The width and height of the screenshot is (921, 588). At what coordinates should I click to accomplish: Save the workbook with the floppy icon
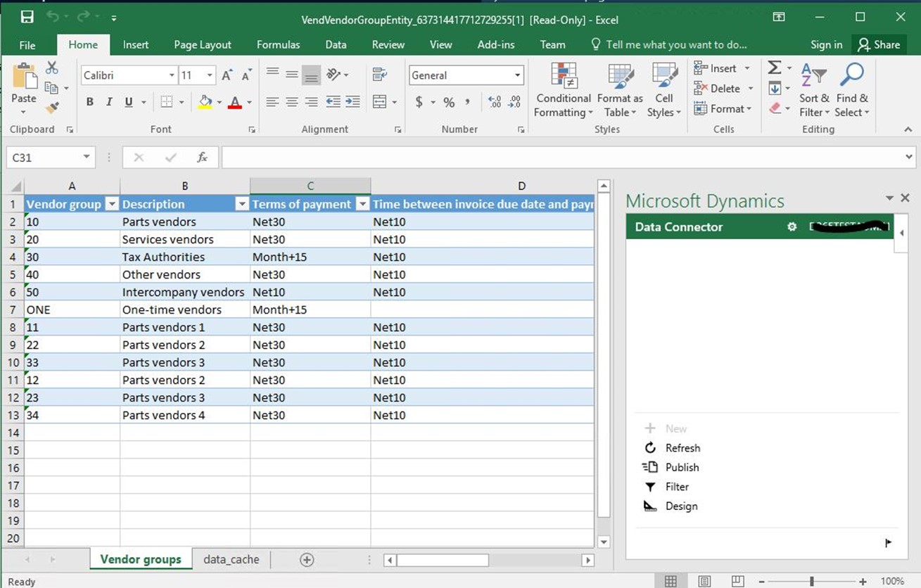[27, 18]
